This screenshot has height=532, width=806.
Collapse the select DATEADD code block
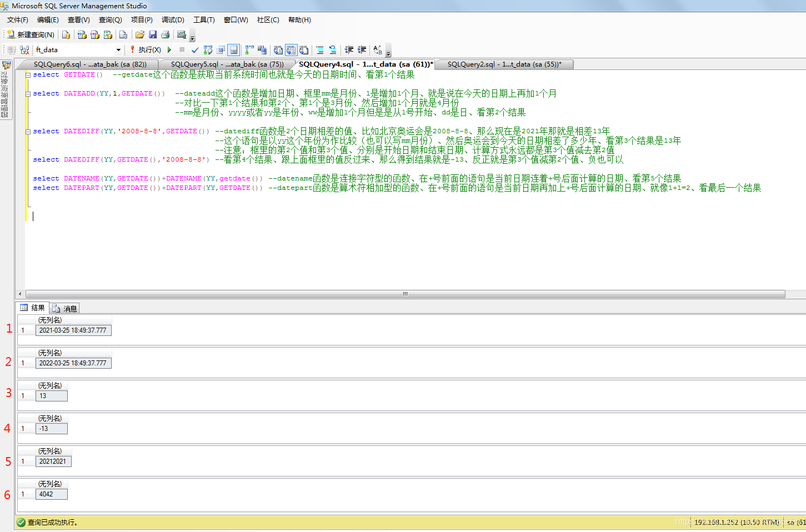click(x=28, y=94)
